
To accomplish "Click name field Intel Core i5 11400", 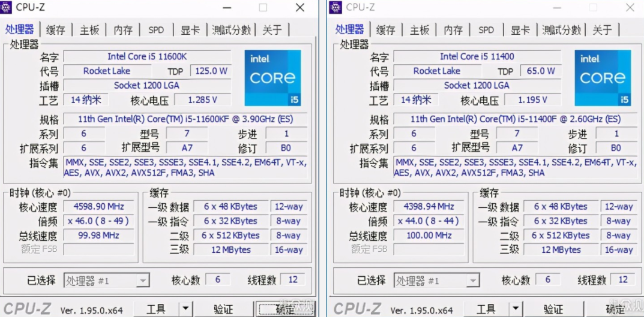I will (477, 56).
